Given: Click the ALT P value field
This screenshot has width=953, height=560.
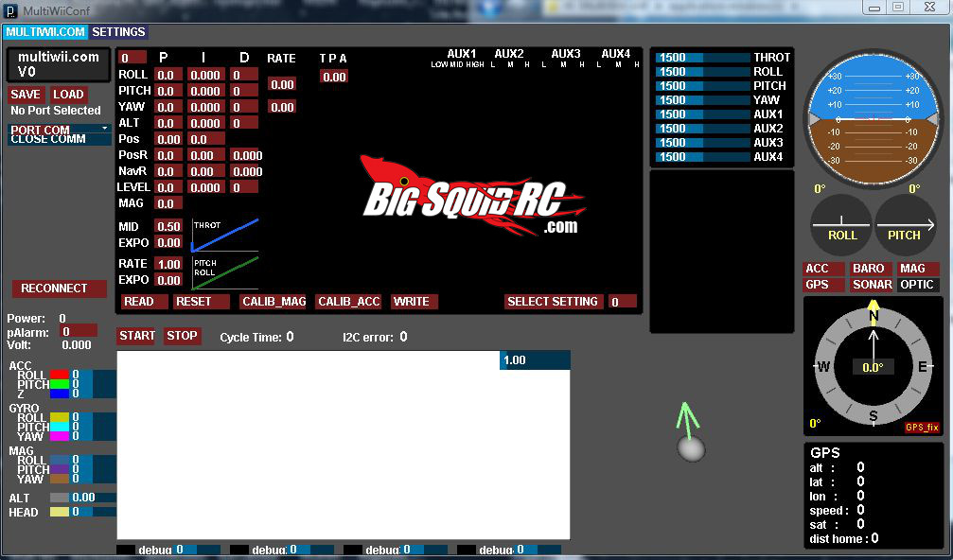Looking at the screenshot, I should pyautogui.click(x=168, y=123).
